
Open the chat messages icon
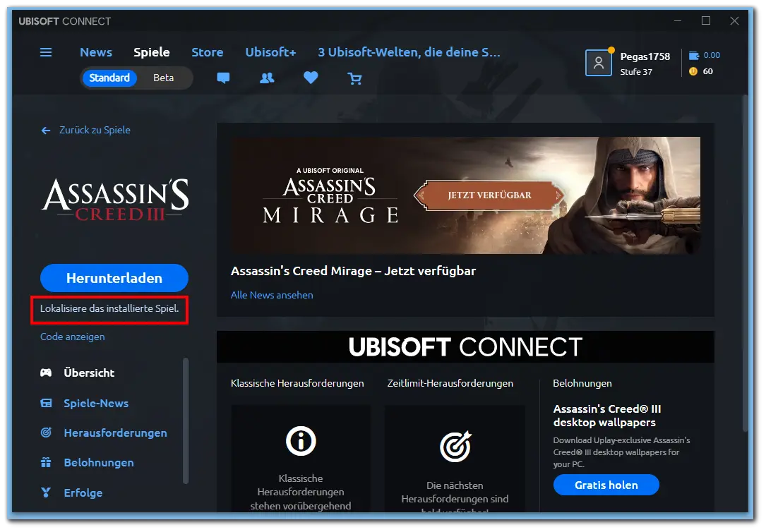[223, 78]
